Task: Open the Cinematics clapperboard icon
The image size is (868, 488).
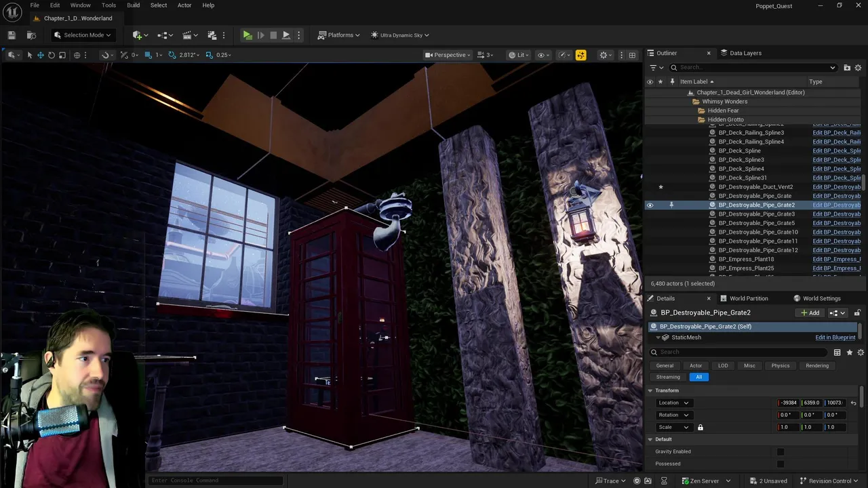Action: [187, 35]
